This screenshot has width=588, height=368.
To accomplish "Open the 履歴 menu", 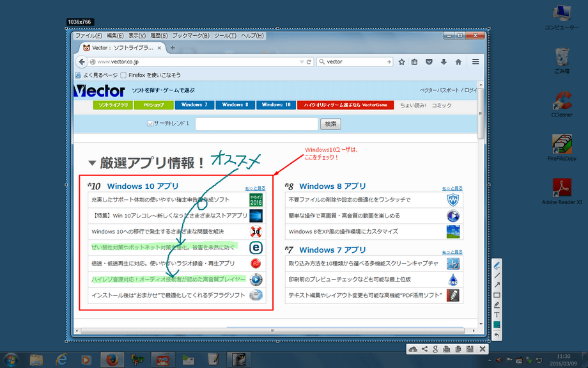I will [159, 35].
